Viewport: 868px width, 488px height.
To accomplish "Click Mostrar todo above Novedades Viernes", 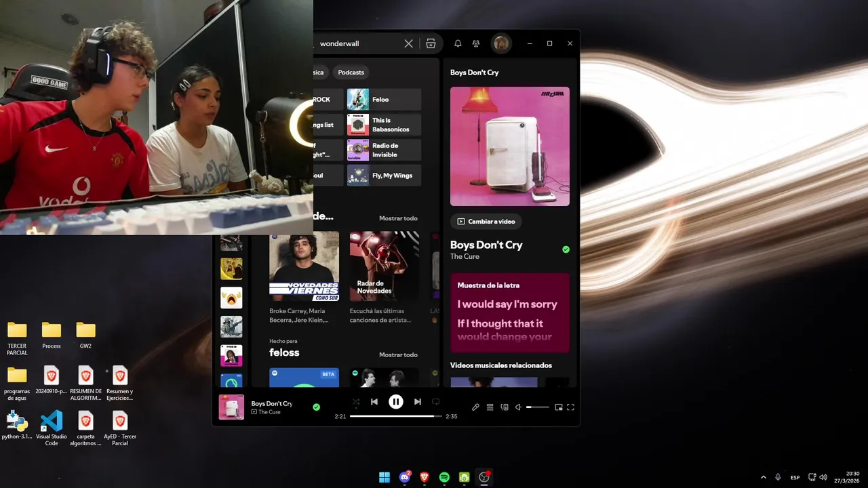I will coord(398,218).
